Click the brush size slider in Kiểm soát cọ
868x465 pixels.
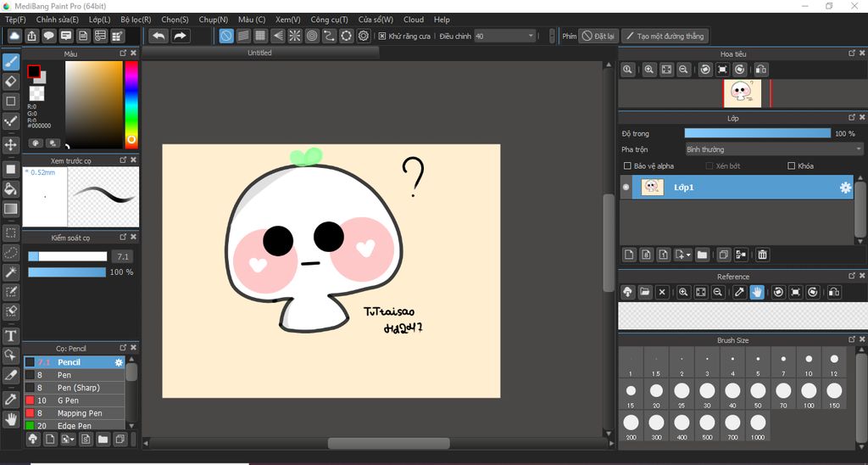coord(68,256)
